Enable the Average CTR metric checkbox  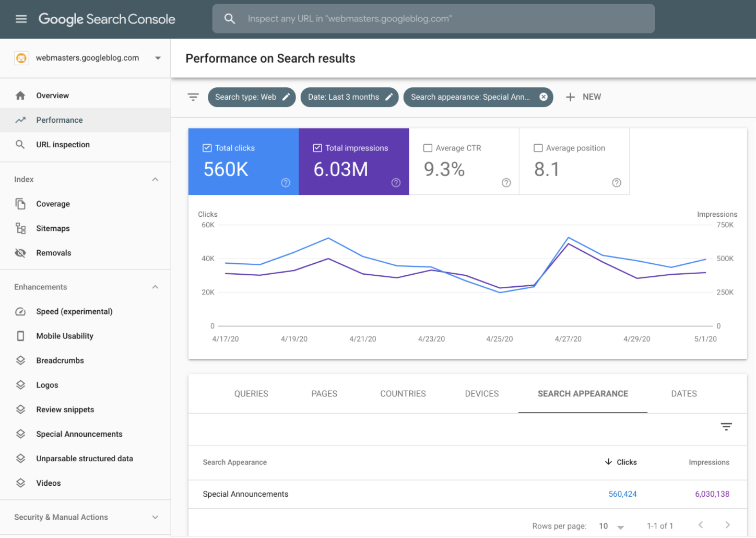tap(428, 148)
